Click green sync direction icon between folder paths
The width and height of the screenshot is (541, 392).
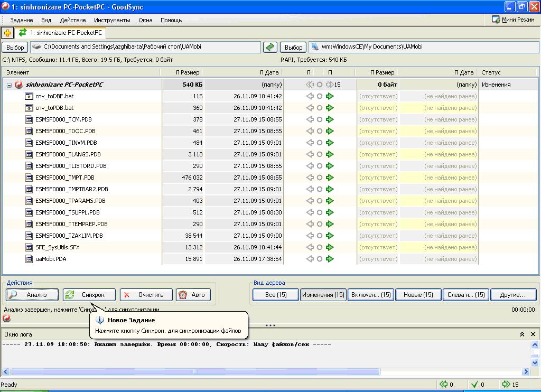coord(270,47)
